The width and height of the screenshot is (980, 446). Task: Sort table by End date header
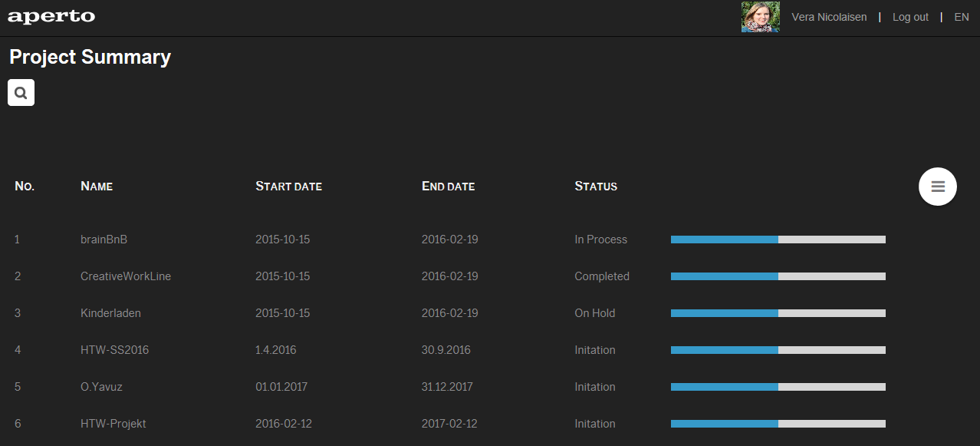click(x=448, y=187)
